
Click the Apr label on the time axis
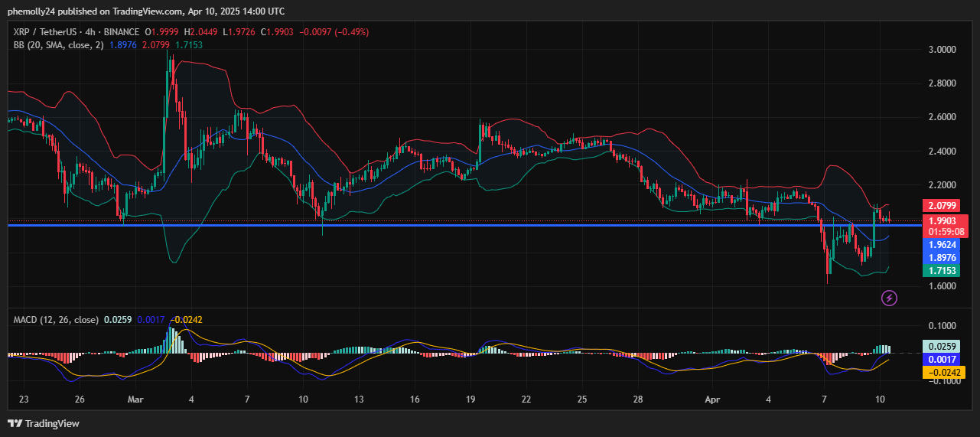[711, 399]
